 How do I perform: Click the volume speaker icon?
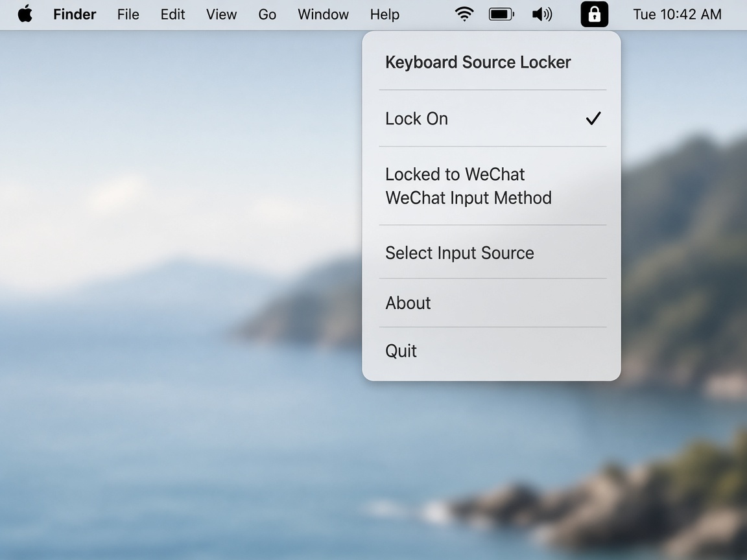[x=542, y=14]
